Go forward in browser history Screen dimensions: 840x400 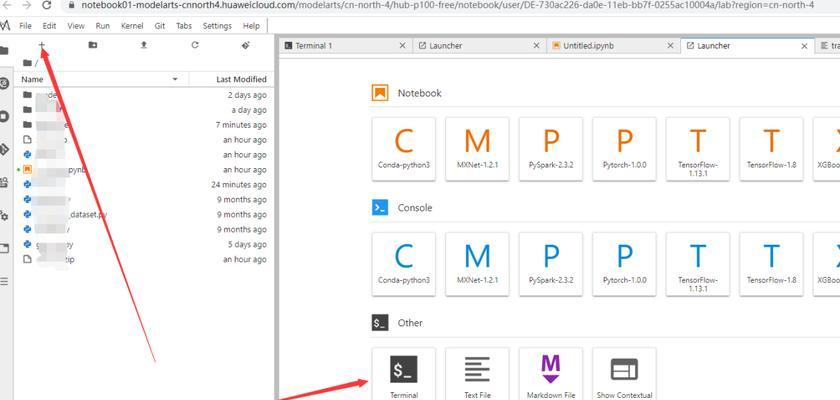pyautogui.click(x=27, y=5)
